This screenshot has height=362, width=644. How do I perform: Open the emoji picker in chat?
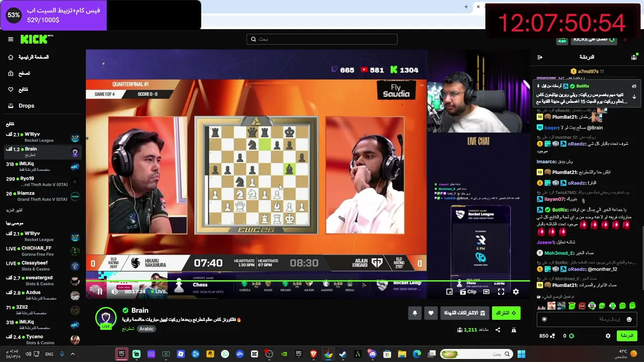coord(629,319)
